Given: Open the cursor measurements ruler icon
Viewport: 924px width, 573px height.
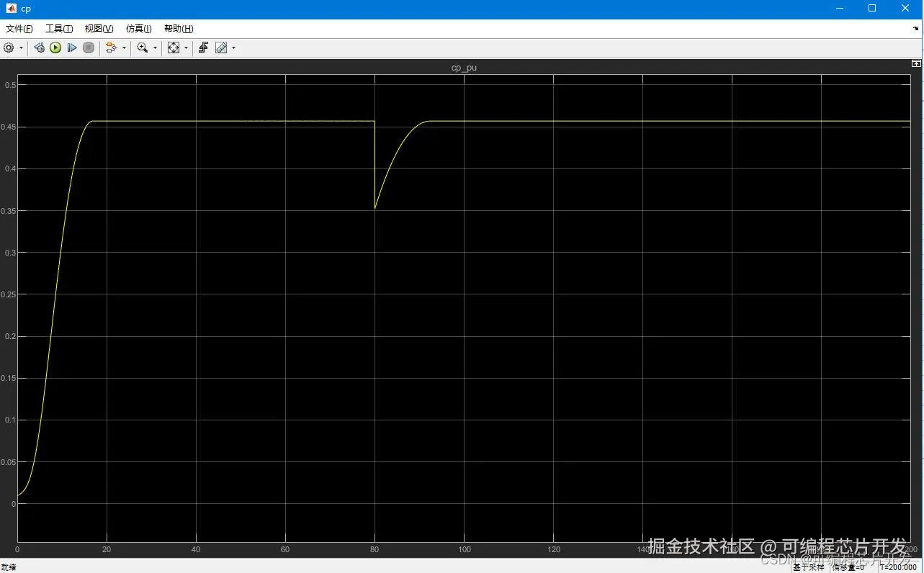Looking at the screenshot, I should coord(221,48).
